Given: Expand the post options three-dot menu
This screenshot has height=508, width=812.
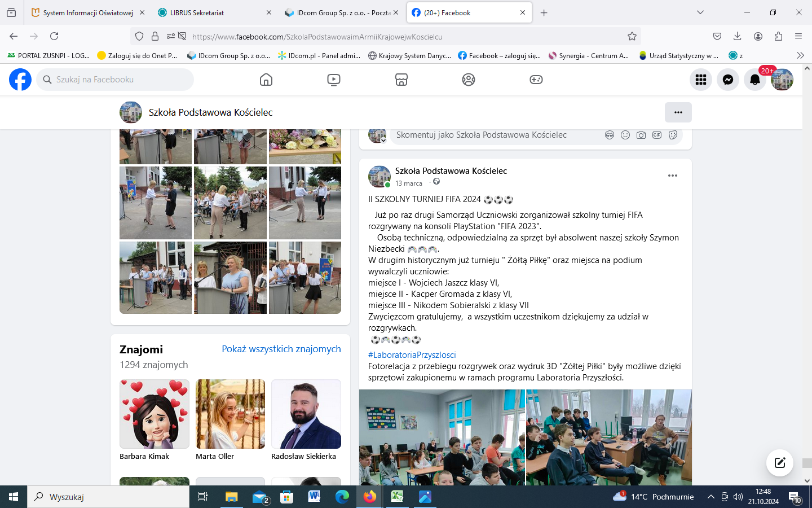Looking at the screenshot, I should pyautogui.click(x=673, y=176).
